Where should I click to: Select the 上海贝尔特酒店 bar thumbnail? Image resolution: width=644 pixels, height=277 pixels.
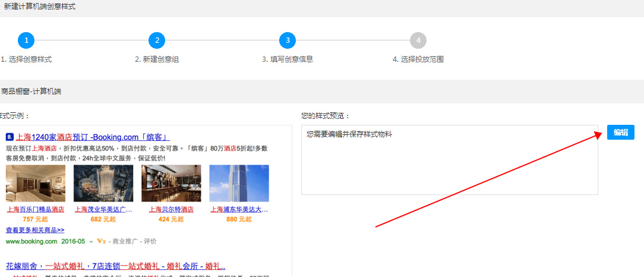click(171, 184)
